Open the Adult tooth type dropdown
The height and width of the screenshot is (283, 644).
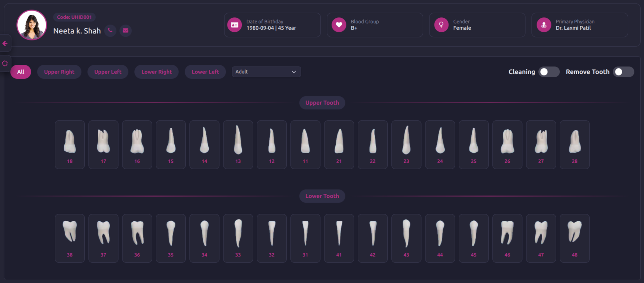pos(266,72)
